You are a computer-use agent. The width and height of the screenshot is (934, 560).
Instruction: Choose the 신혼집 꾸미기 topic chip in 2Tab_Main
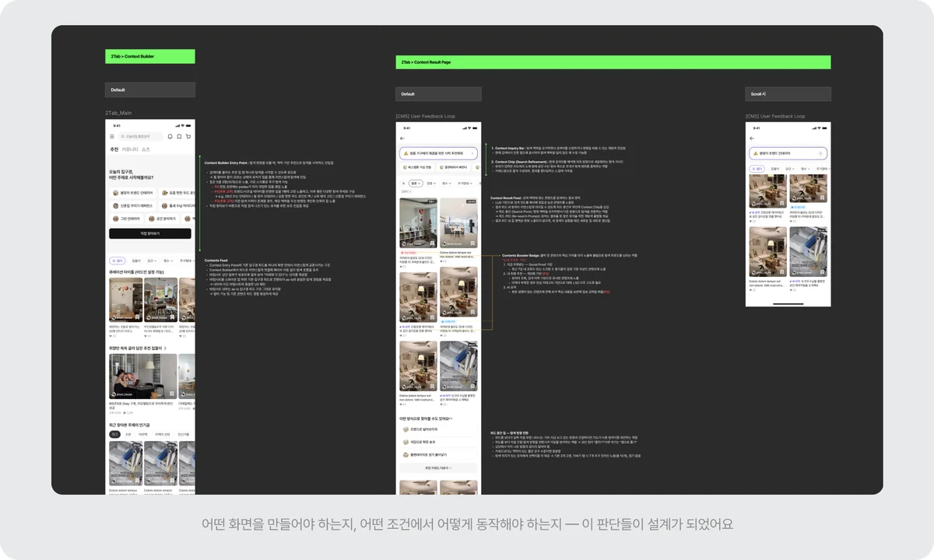[x=133, y=205]
